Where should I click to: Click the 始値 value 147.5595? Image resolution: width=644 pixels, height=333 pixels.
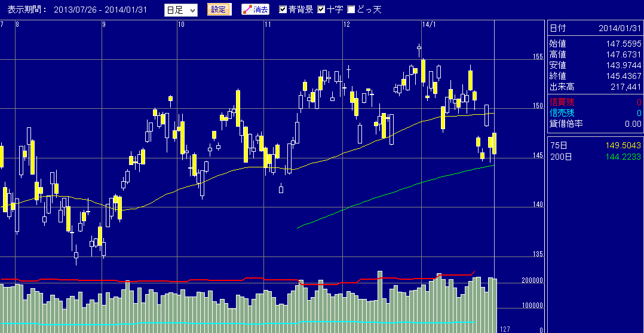click(x=624, y=44)
